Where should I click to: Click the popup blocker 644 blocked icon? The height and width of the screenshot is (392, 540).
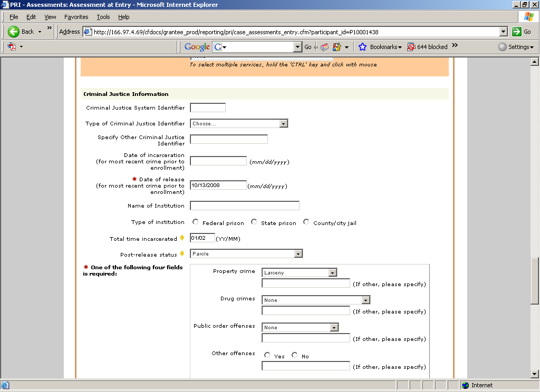[411, 47]
